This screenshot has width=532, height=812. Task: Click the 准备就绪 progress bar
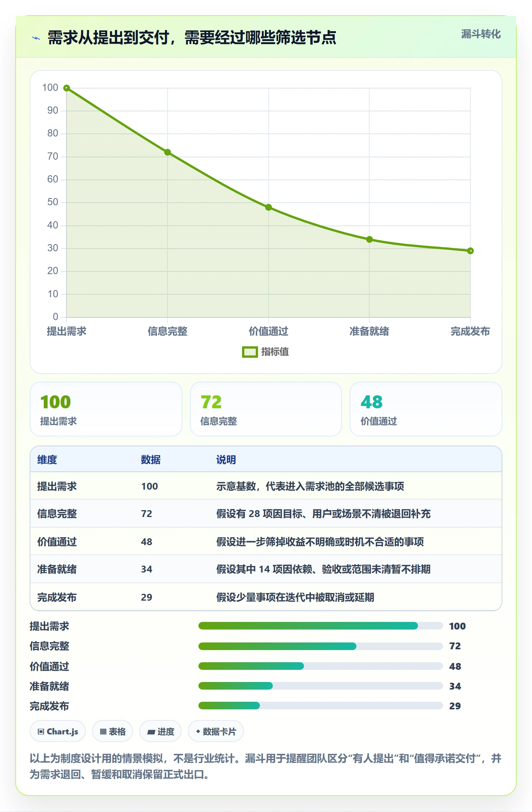[x=320, y=686]
